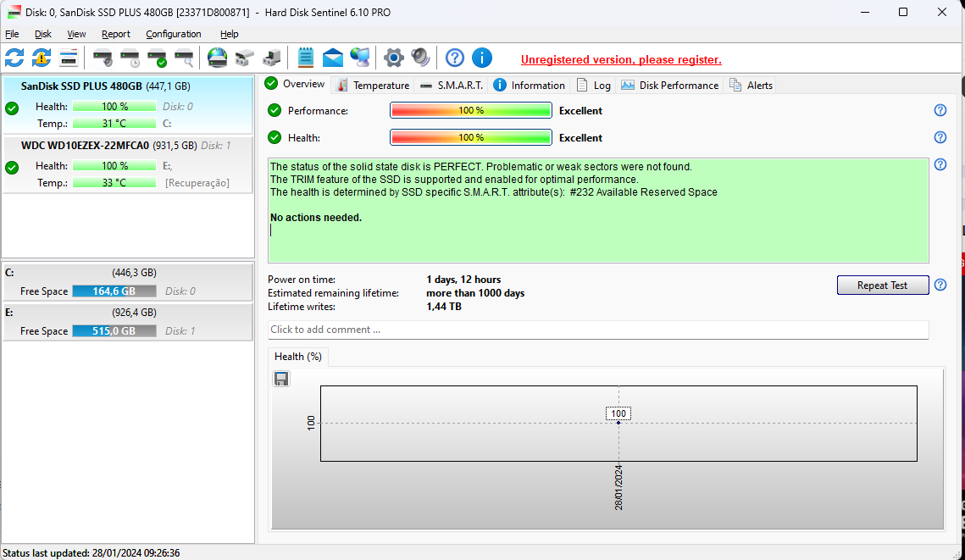Switch to the Temperature tab
The width and height of the screenshot is (965, 560).
pos(373,85)
